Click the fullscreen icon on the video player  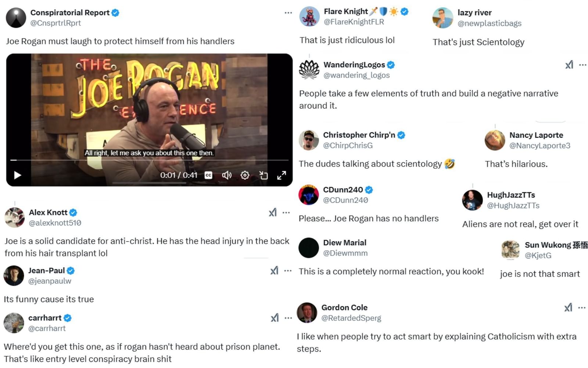coord(282,176)
